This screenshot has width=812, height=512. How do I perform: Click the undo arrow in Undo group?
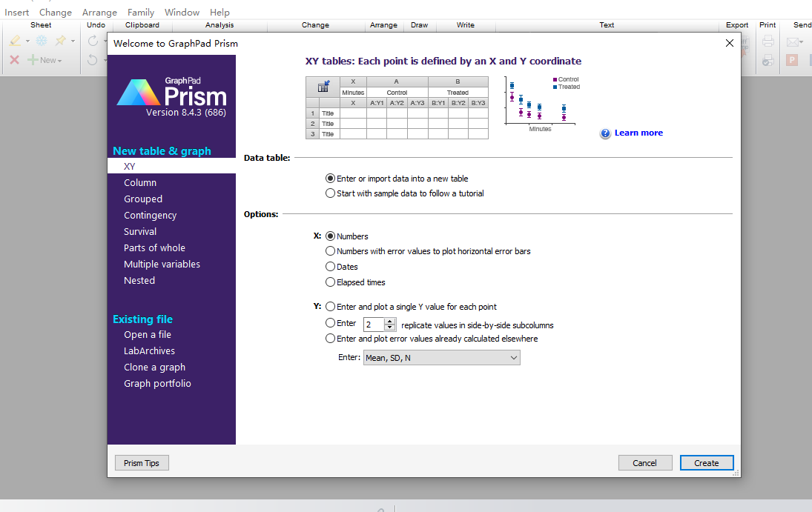(93, 60)
